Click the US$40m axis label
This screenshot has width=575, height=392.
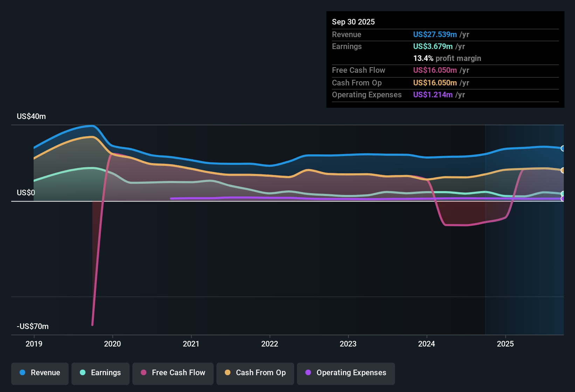pos(31,116)
